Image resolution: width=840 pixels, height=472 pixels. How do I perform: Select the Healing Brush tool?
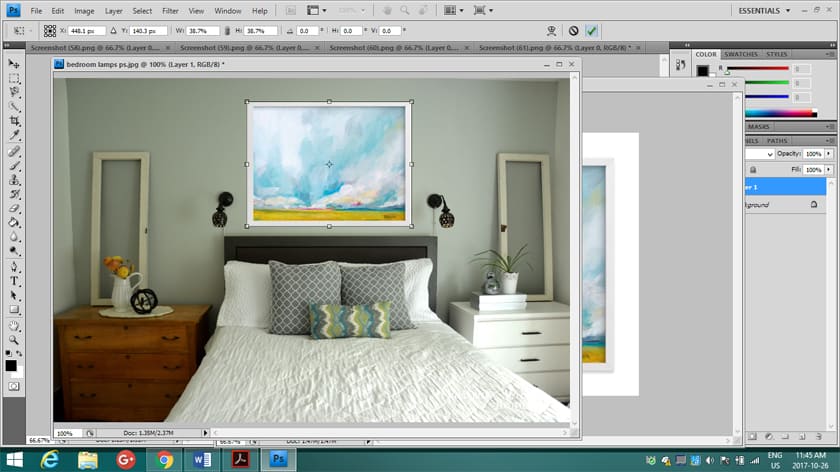(x=14, y=152)
